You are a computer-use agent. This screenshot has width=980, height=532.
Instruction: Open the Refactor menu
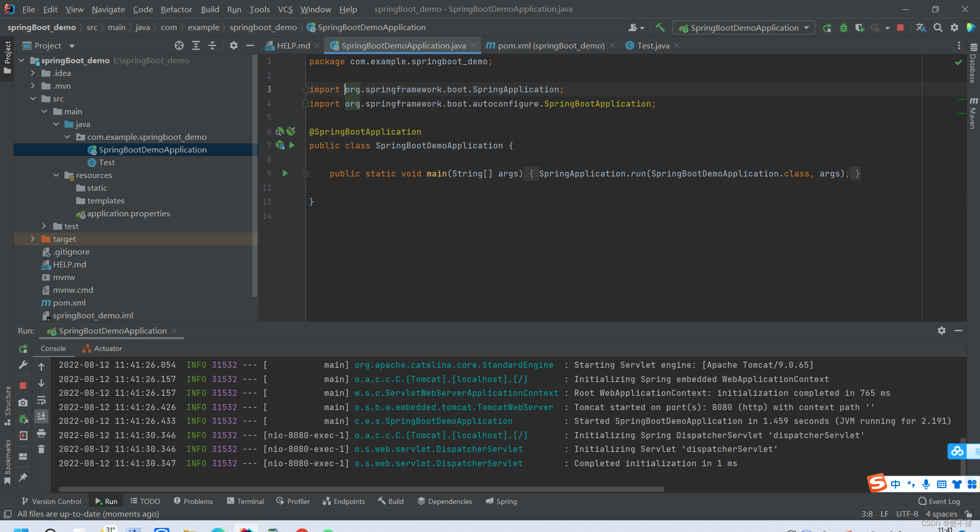coord(176,9)
